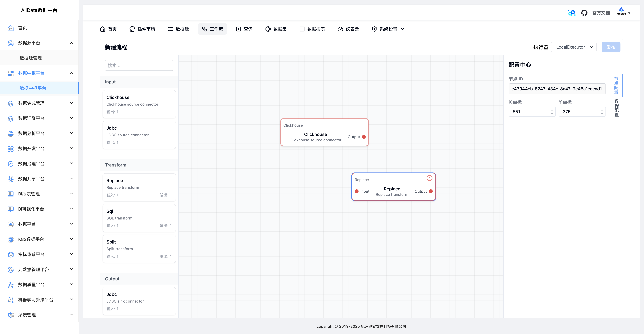
Task: Open the 数据报表 tab
Action: 312,29
